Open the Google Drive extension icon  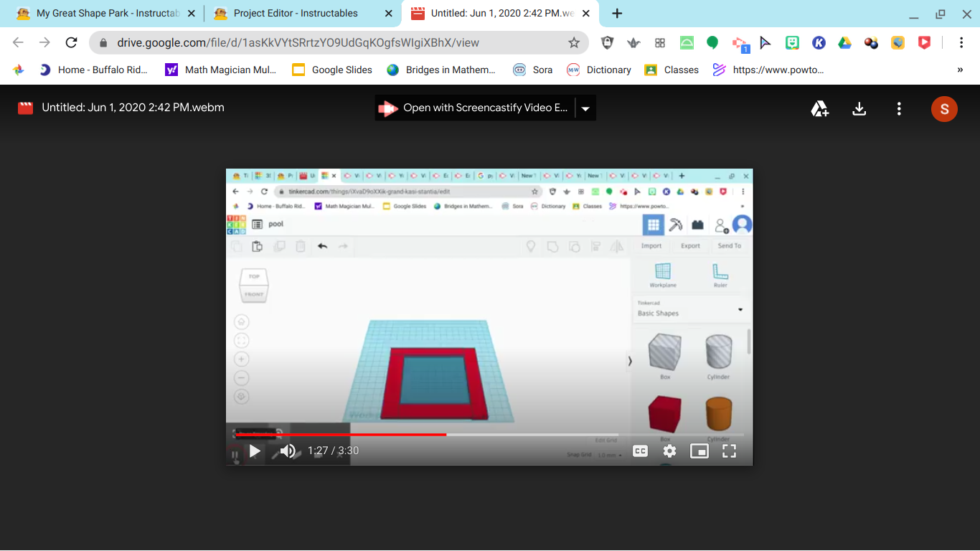coord(845,42)
